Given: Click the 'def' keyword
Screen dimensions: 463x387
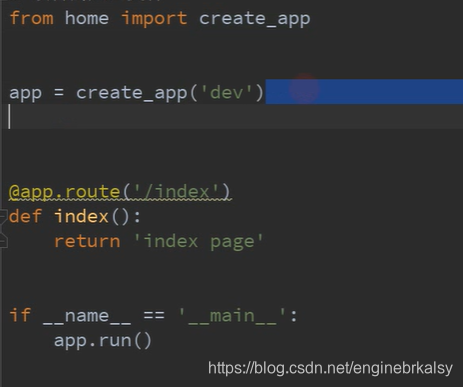Looking at the screenshot, I should coord(25,216).
